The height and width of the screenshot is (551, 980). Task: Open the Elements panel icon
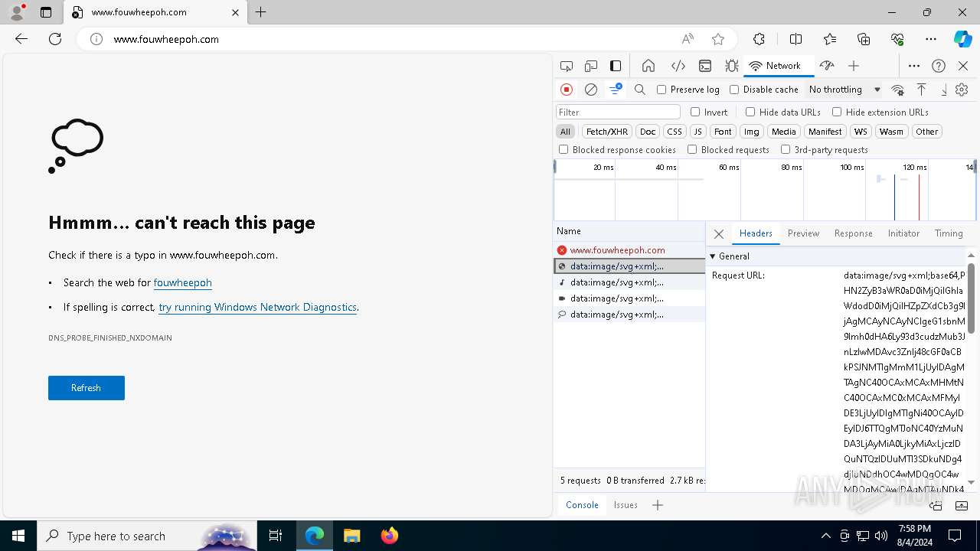[678, 66]
